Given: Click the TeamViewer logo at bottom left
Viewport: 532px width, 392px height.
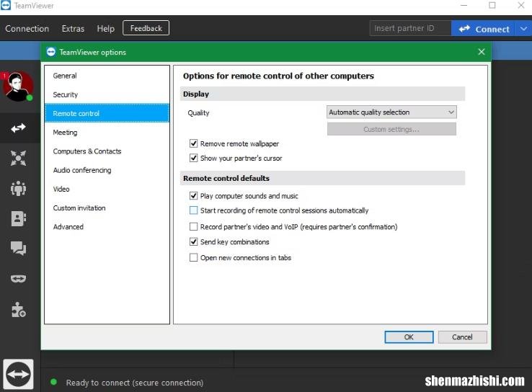Looking at the screenshot, I should click(x=18, y=374).
